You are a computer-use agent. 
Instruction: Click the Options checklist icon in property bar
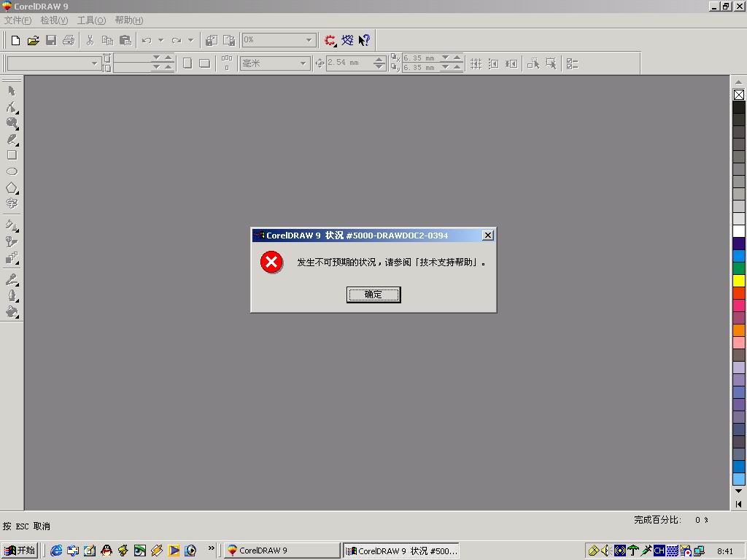pos(572,64)
